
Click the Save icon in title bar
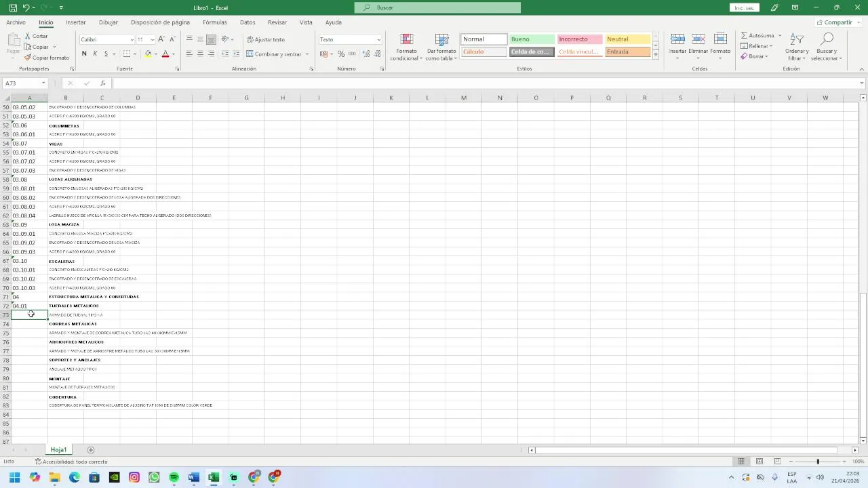pyautogui.click(x=13, y=7)
